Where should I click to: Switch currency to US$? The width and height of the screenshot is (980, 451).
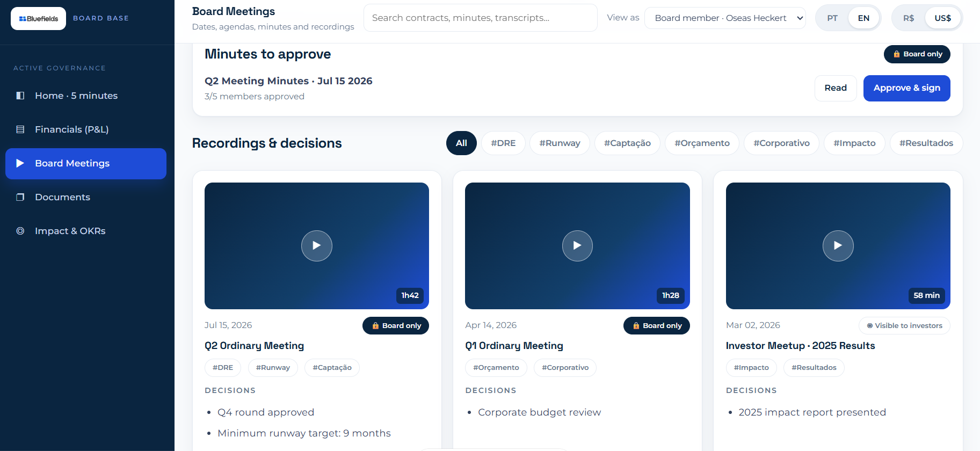click(x=943, y=18)
